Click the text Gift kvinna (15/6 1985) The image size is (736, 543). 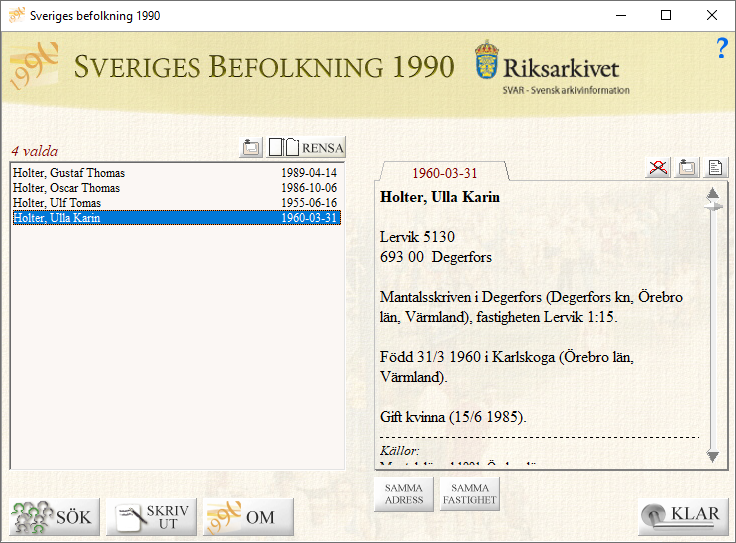tap(453, 417)
